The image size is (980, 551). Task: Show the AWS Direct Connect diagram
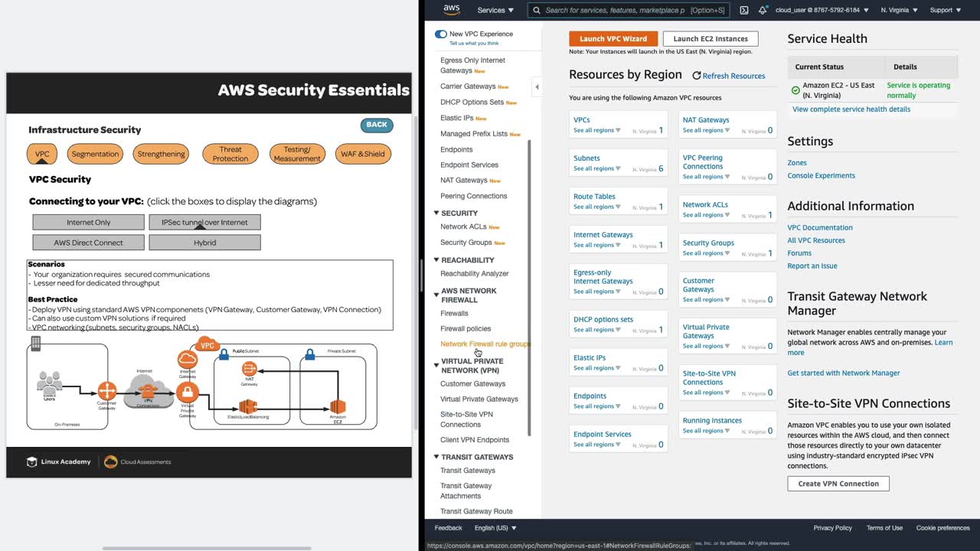coord(88,243)
